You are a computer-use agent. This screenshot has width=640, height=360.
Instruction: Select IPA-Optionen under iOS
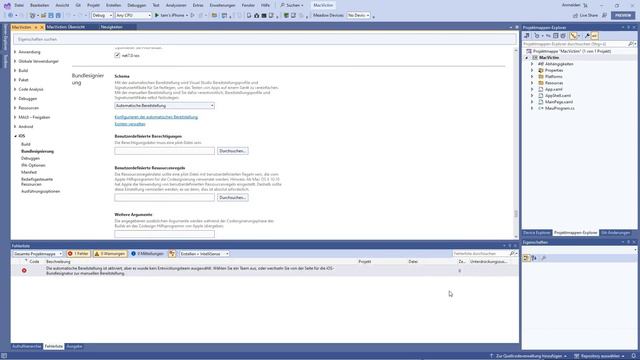tap(33, 165)
